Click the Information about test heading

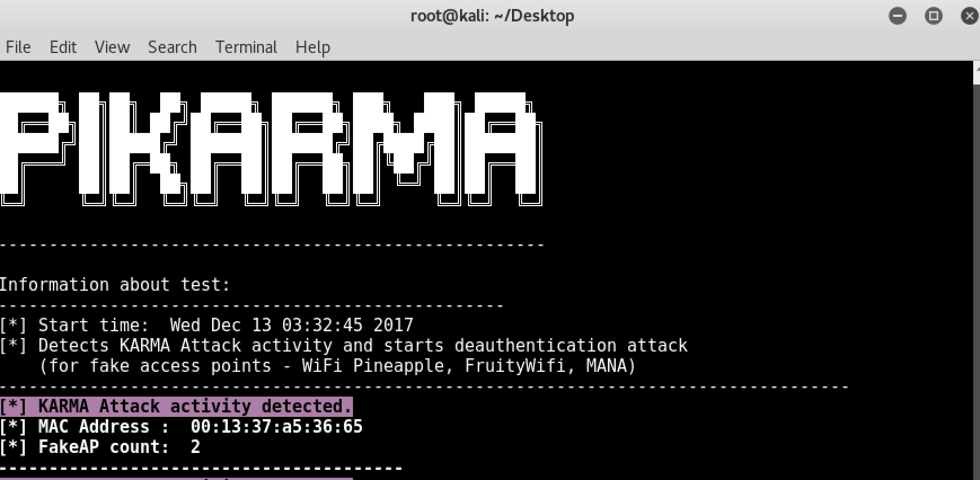pyautogui.click(x=115, y=285)
